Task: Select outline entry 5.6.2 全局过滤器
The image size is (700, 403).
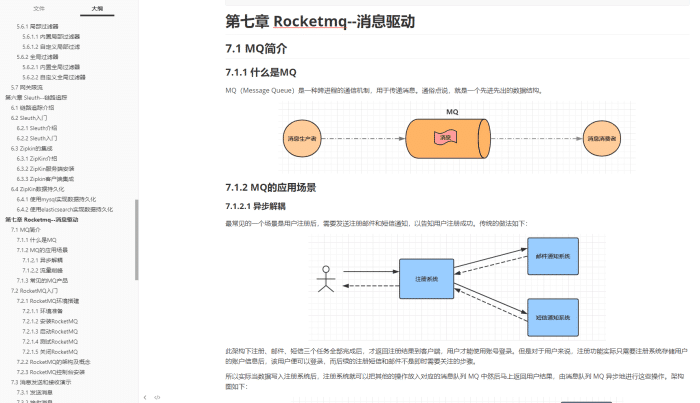Action: 38,57
